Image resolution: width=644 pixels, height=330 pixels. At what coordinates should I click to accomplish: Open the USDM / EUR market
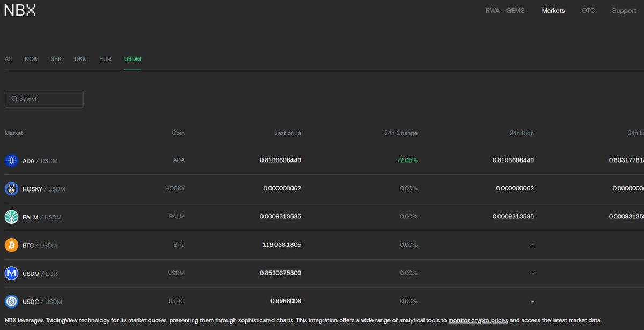(x=40, y=274)
